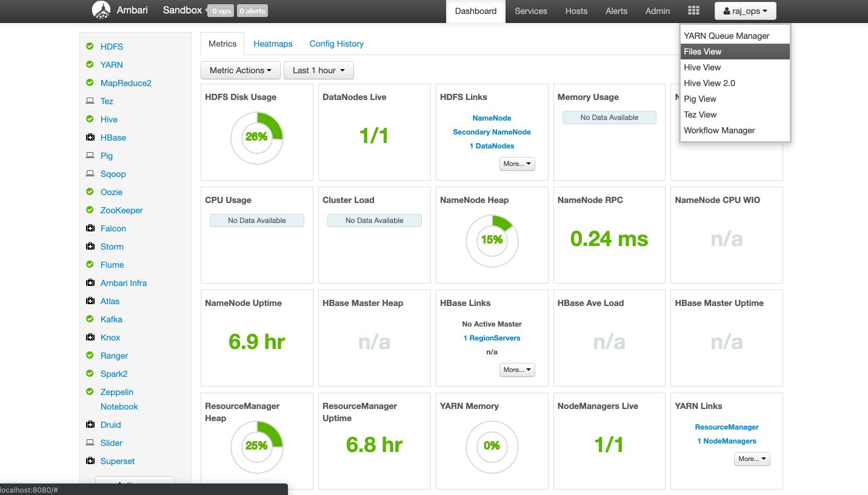Click the Hive green check icon
Screen dimensions: 868x495
90,119
